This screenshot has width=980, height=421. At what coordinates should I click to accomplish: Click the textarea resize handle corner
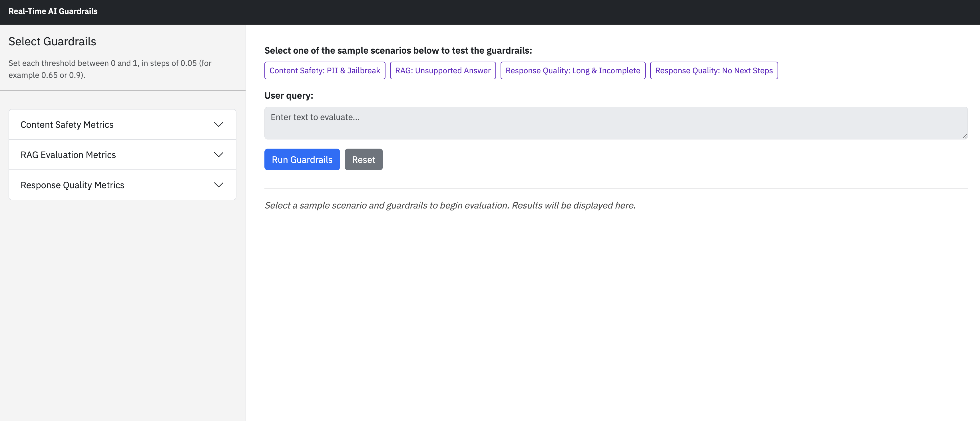964,136
